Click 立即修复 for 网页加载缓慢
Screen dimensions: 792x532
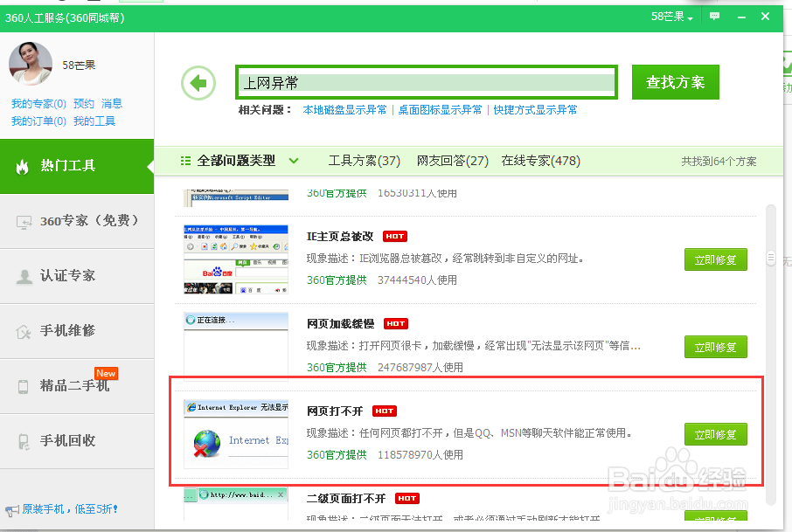tap(715, 348)
